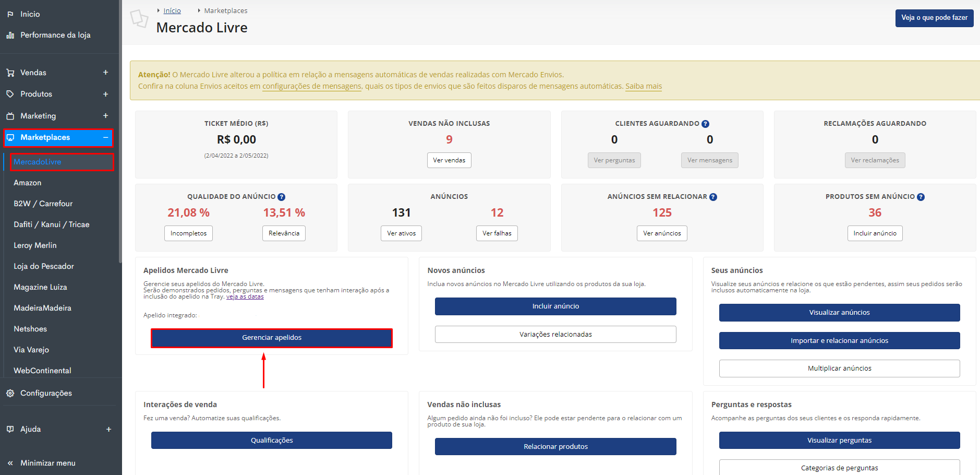Screen dimensions: 980x475
Task: Click the Gerenciar apelidos button
Action: 272,338
